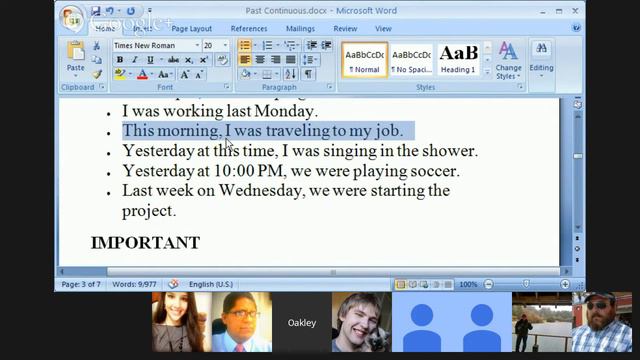Toggle Underline formatting

(x=150, y=60)
